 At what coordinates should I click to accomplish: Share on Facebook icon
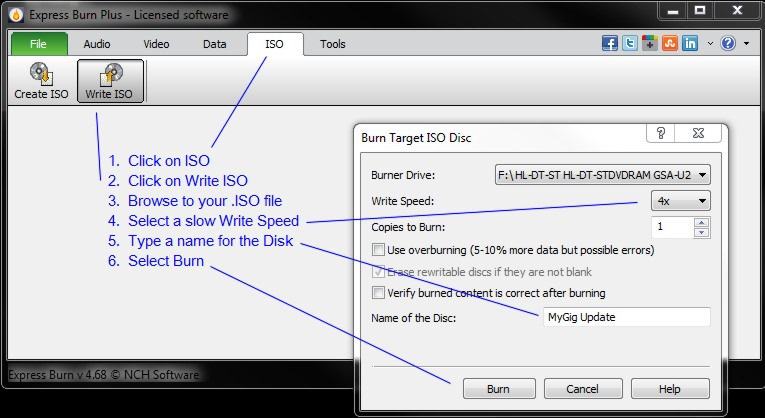[610, 43]
